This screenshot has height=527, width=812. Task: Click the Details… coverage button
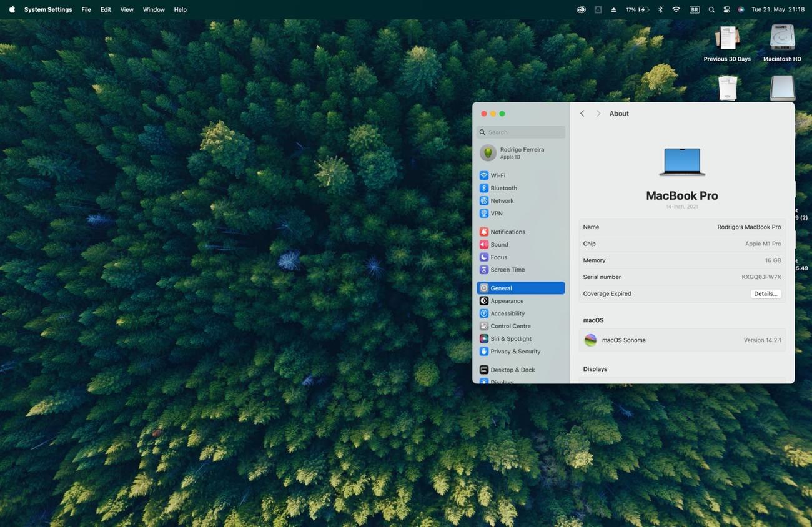(765, 293)
